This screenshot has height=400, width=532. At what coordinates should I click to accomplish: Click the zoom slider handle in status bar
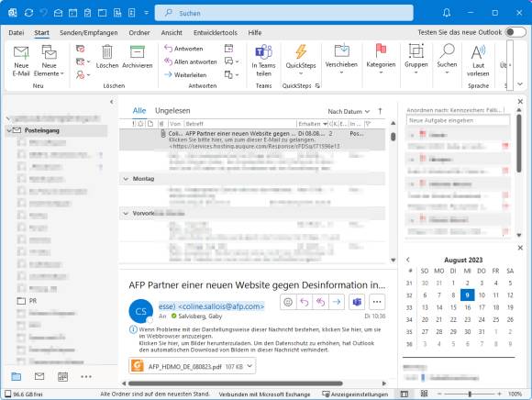pos(470,394)
